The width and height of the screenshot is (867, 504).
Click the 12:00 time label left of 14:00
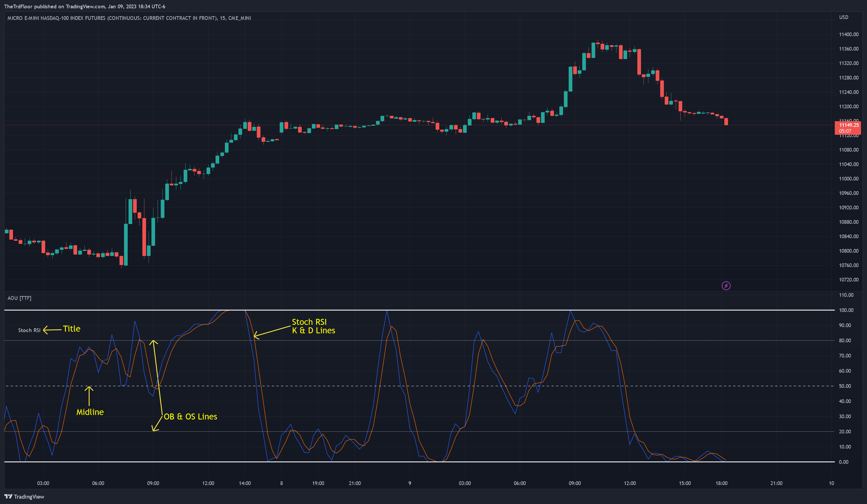(x=208, y=483)
